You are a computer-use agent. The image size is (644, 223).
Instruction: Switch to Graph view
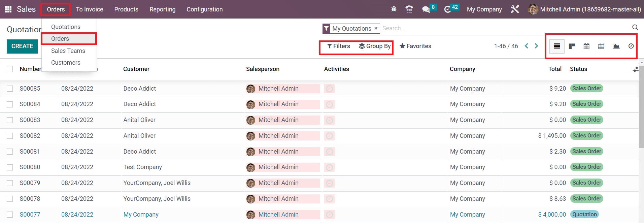[616, 46]
